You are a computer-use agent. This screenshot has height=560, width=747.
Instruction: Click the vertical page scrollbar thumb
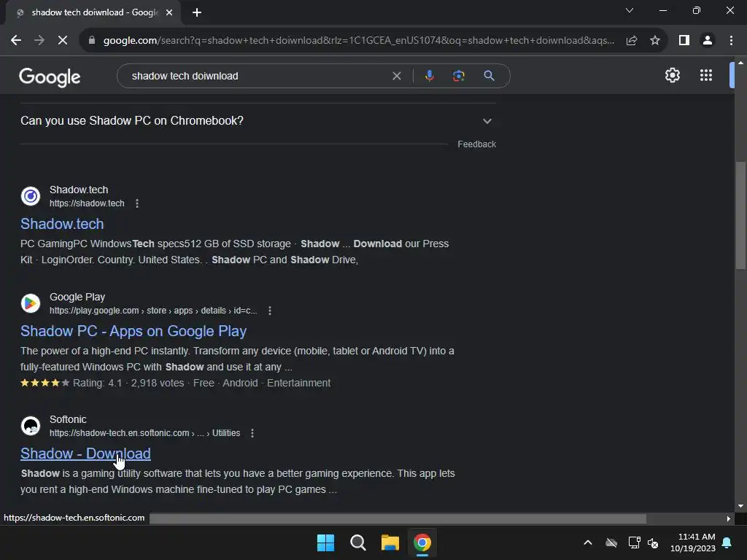coord(740,216)
